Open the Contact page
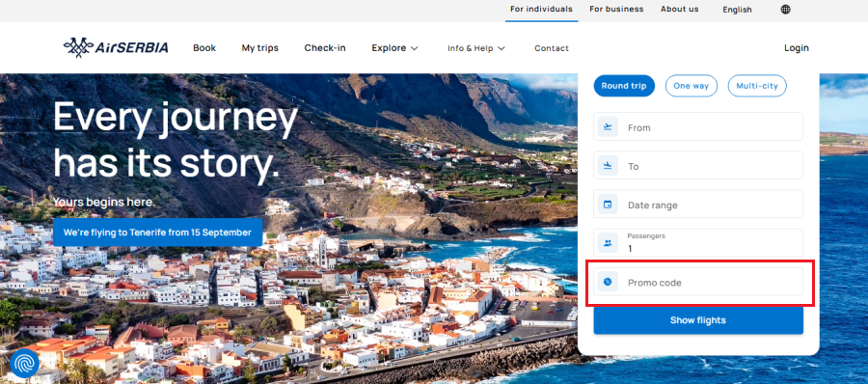The width and height of the screenshot is (868, 384). 552,48
